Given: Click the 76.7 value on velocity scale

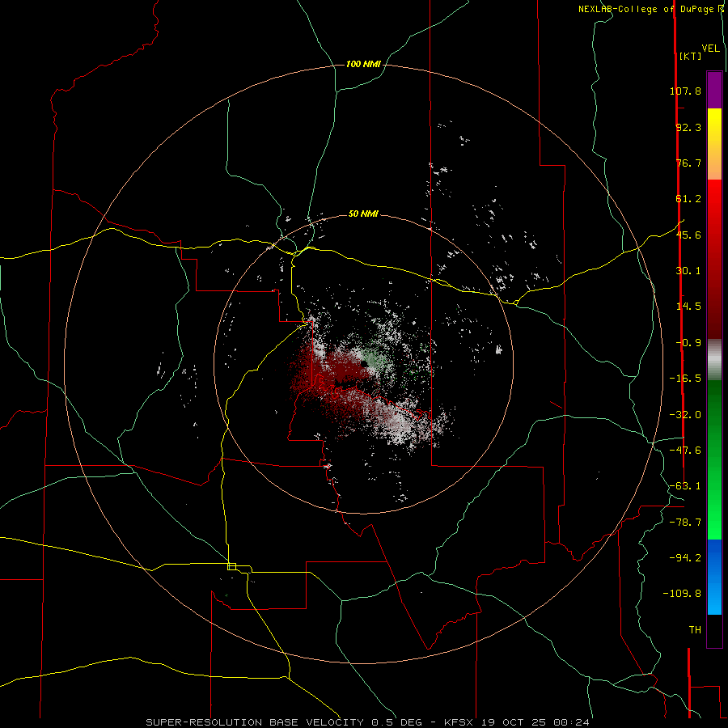Looking at the screenshot, I should (x=688, y=163).
